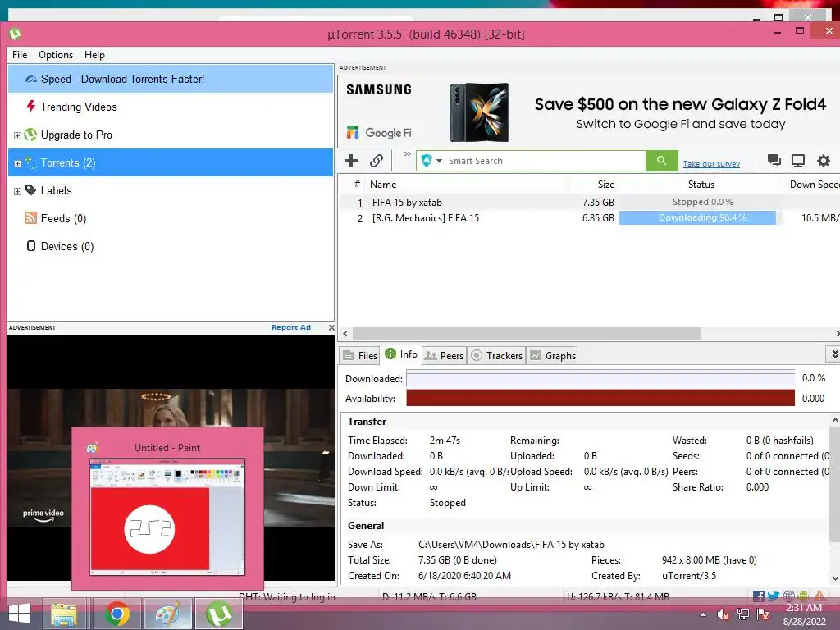Expand the Upgrade to Pro tree node

17,135
